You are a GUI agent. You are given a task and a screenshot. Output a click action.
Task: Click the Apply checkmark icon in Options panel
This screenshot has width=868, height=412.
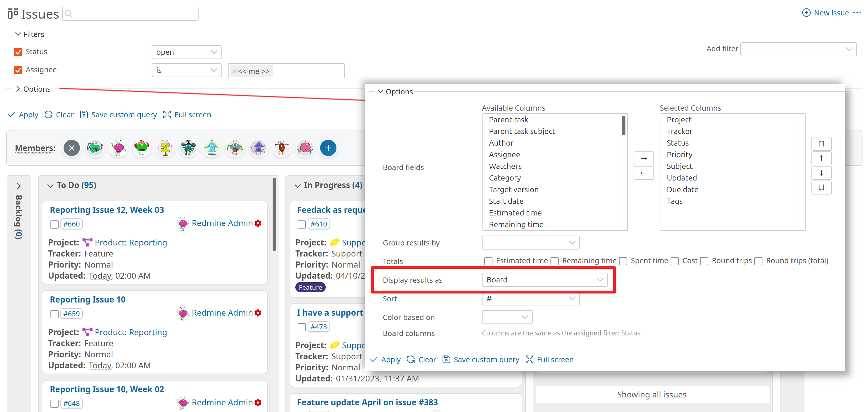point(374,360)
